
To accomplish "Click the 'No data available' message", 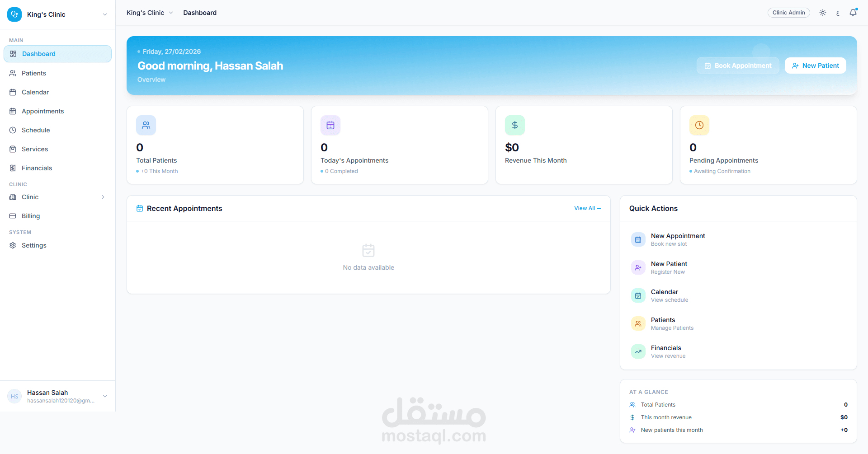I will tap(368, 267).
